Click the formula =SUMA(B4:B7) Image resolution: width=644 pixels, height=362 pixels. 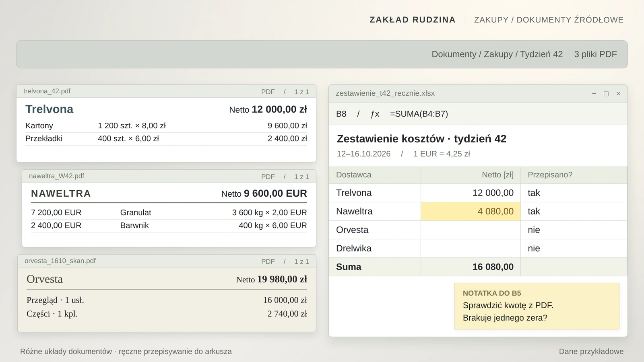(x=419, y=114)
